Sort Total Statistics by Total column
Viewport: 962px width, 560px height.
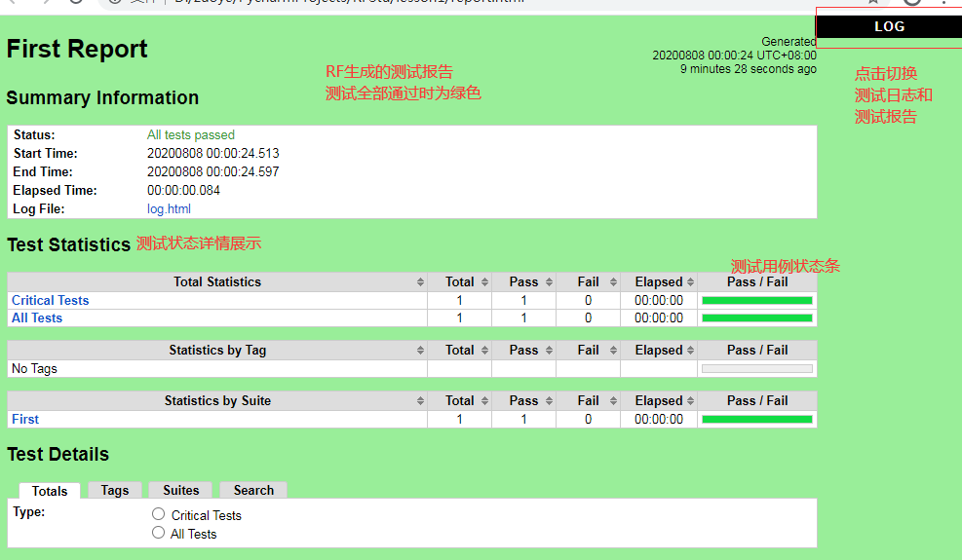pyautogui.click(x=459, y=281)
